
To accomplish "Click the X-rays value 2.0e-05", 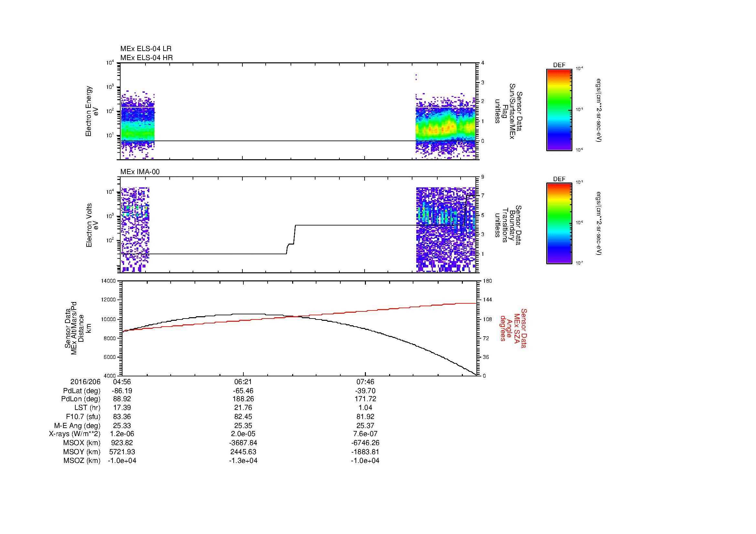I will click(x=243, y=434).
